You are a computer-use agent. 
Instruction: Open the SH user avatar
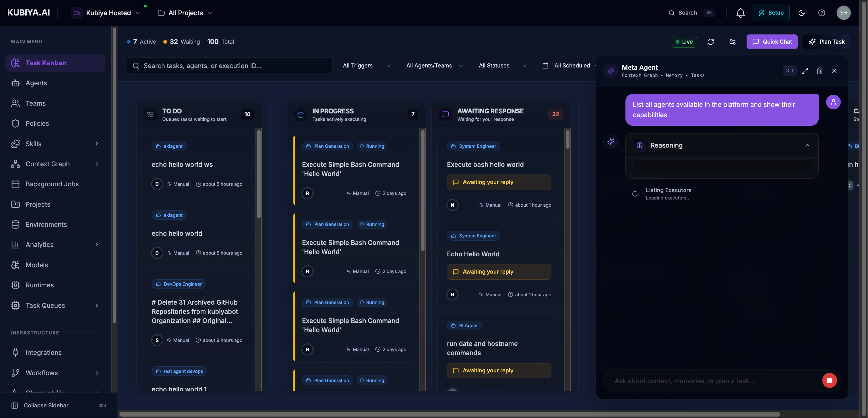click(843, 13)
